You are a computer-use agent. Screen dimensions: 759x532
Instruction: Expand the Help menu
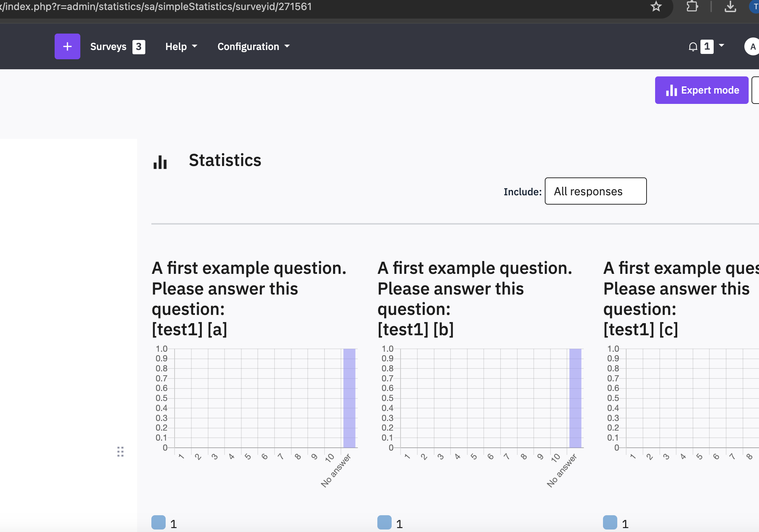click(181, 46)
